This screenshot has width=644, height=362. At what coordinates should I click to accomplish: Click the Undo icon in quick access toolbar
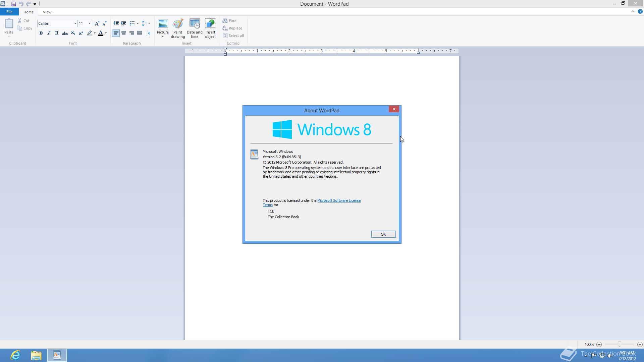coord(21,4)
